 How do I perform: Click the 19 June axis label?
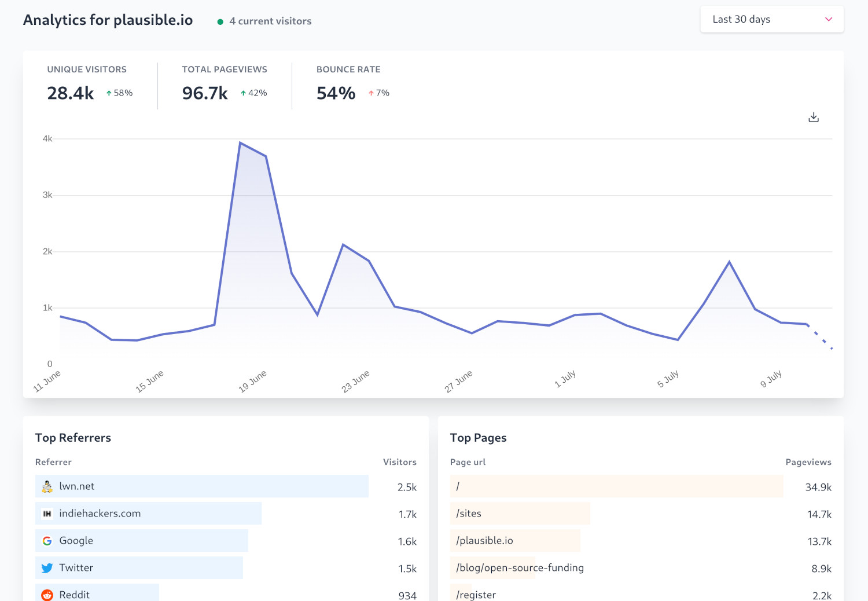tap(253, 381)
